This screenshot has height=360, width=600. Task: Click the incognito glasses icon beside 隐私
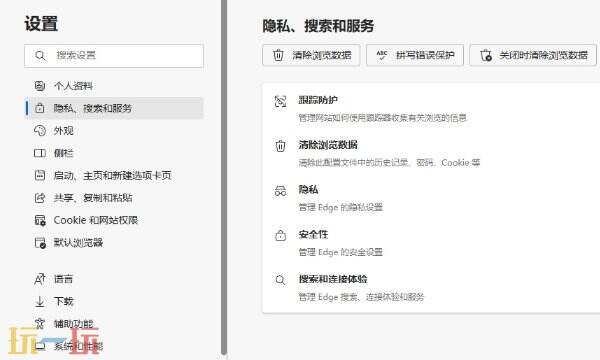(280, 191)
